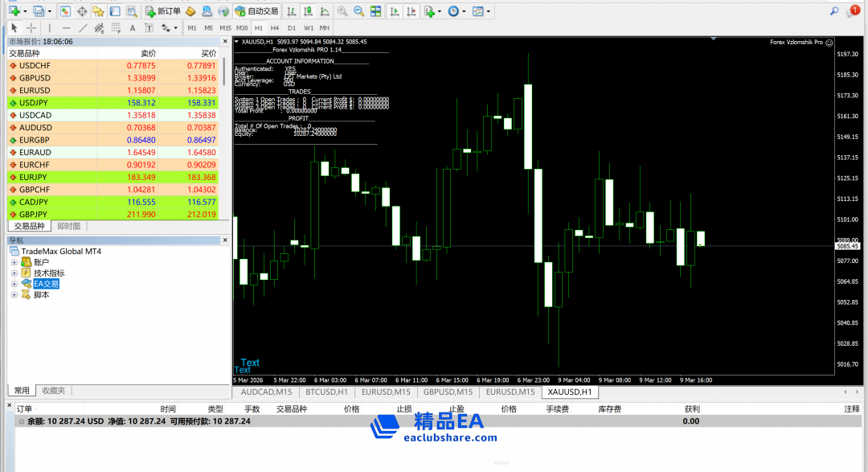
Task: Click the 即时图 tick chart tab
Action: (x=68, y=227)
